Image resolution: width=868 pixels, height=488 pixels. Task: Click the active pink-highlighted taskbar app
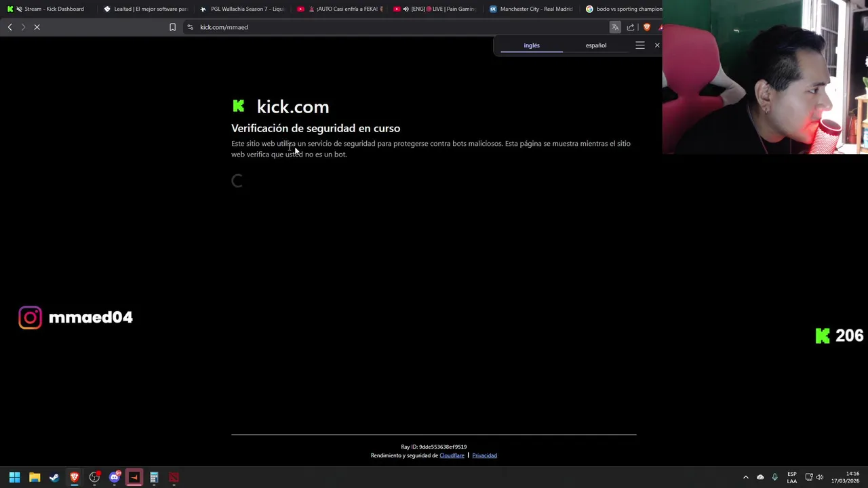[x=134, y=477]
